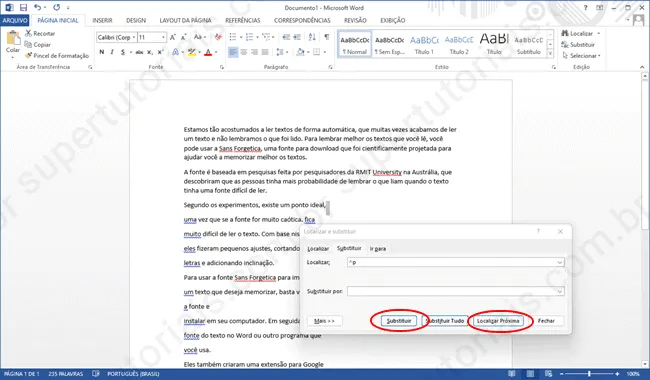The image size is (650, 380).
Task: Expand options with Mais >> button
Action: (x=325, y=321)
